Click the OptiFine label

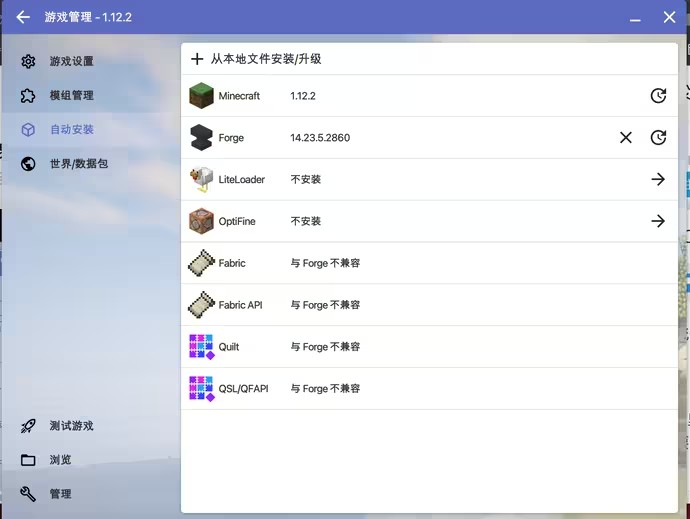[237, 221]
